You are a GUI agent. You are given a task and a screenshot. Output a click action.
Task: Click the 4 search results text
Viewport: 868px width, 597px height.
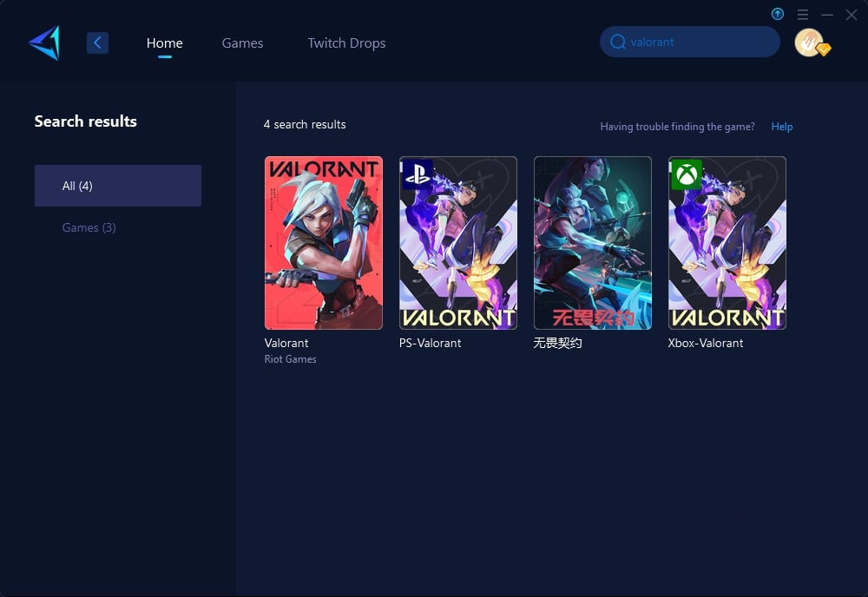click(x=305, y=124)
